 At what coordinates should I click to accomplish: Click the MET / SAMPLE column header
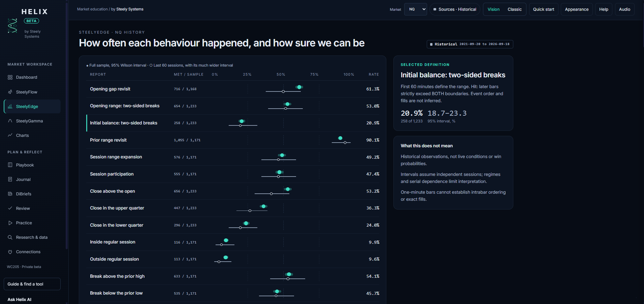coord(189,74)
